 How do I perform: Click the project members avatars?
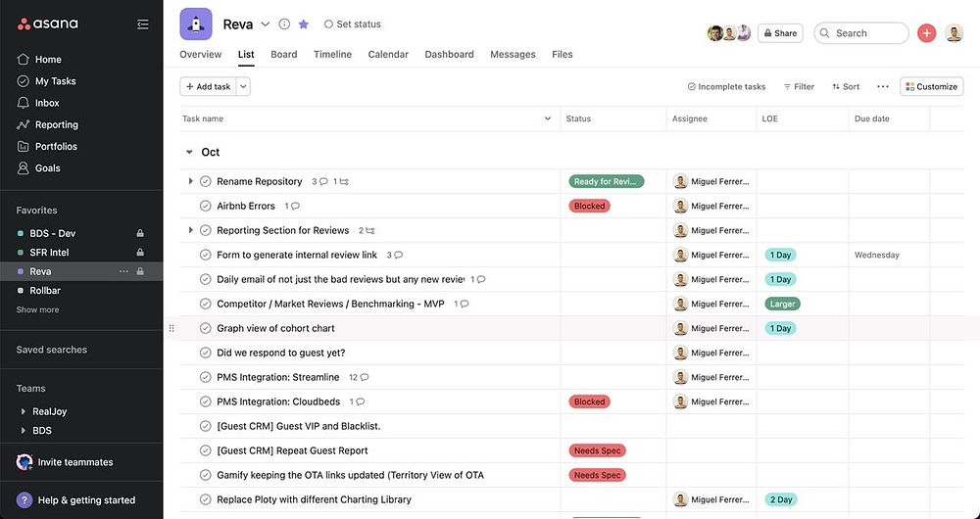point(729,33)
